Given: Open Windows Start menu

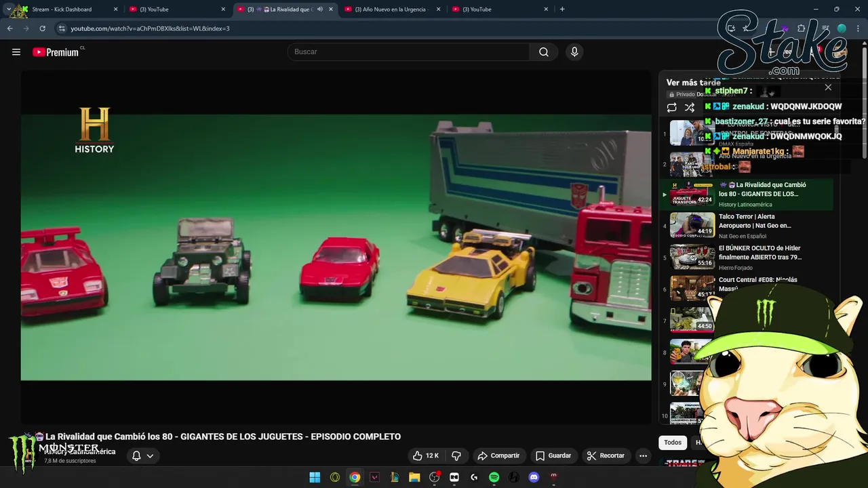Looking at the screenshot, I should click(x=315, y=477).
